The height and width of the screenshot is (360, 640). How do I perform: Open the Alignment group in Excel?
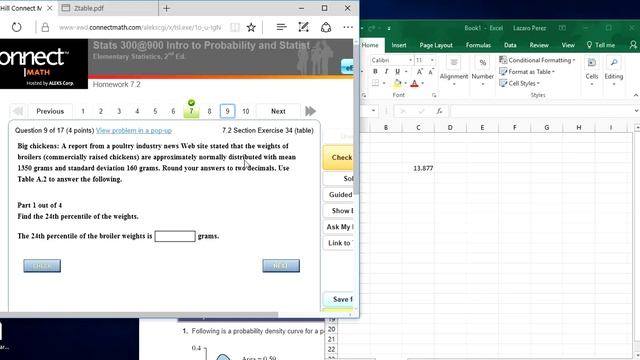pyautogui.click(x=453, y=71)
